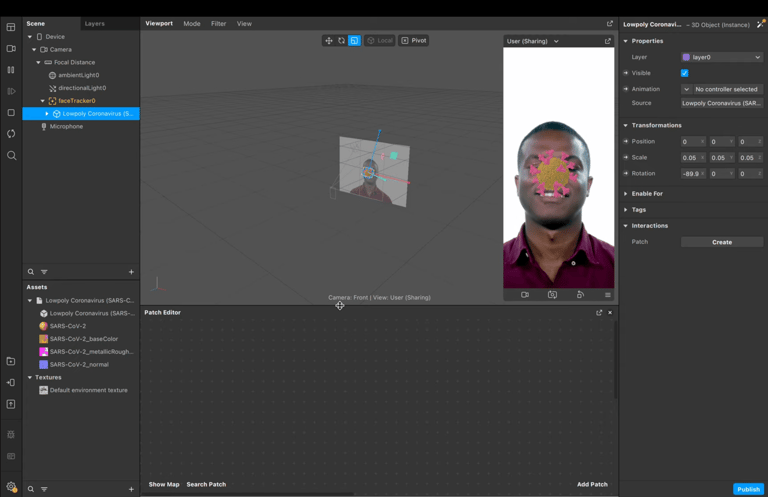Viewport: 768px width, 497px height.
Task: Open the Layer dropdown showing layer0
Action: pyautogui.click(x=722, y=57)
